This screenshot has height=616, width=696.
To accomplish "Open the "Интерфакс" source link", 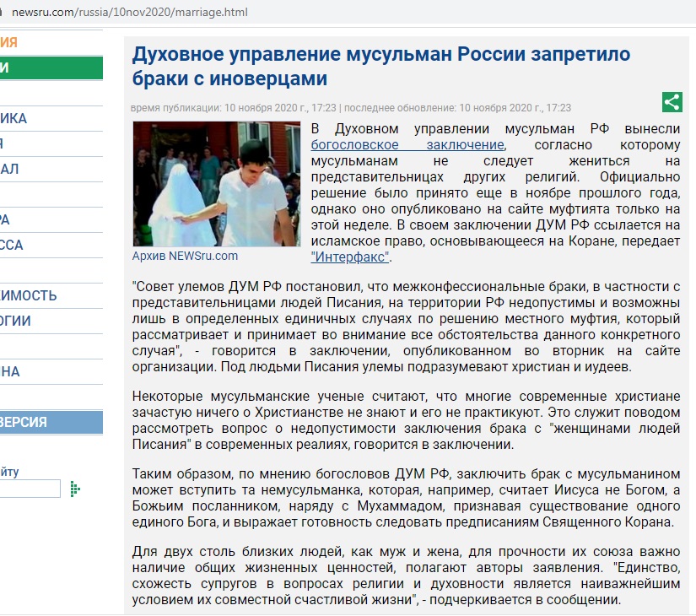I will click(350, 257).
